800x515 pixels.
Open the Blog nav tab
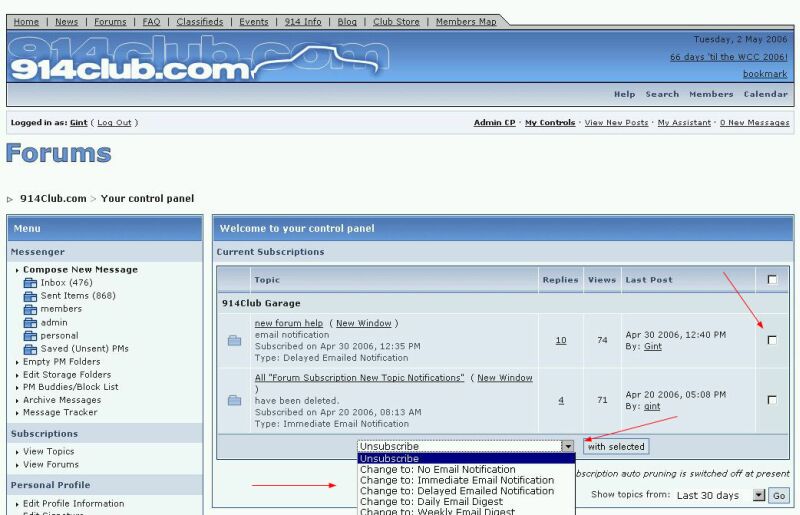[347, 21]
